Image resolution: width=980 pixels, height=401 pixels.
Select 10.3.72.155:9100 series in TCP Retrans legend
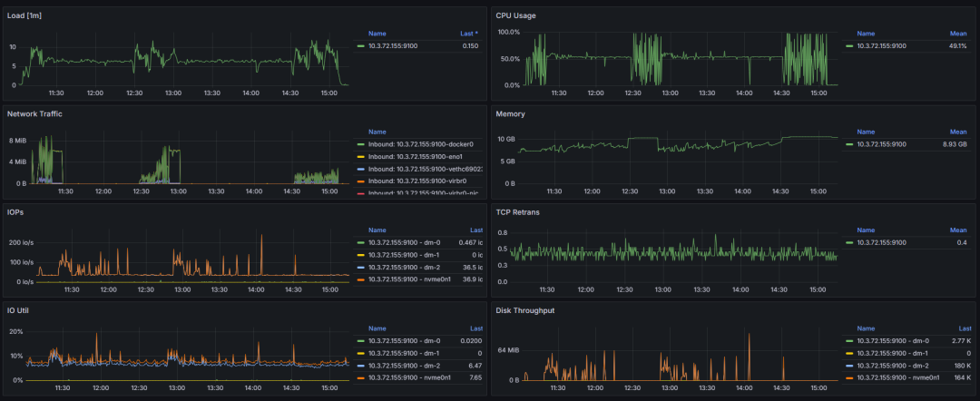click(881, 242)
